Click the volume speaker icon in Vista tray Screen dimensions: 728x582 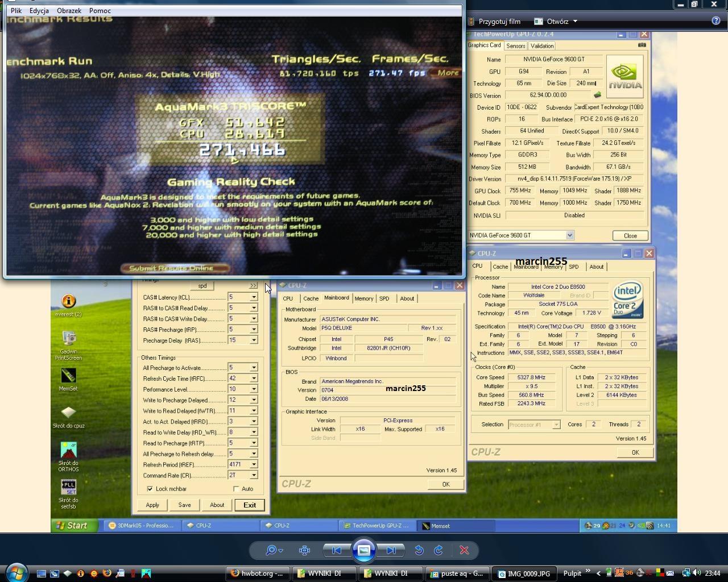point(697,573)
